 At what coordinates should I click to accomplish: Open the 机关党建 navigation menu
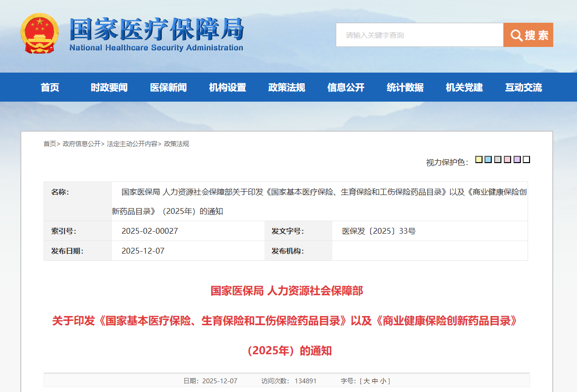464,87
